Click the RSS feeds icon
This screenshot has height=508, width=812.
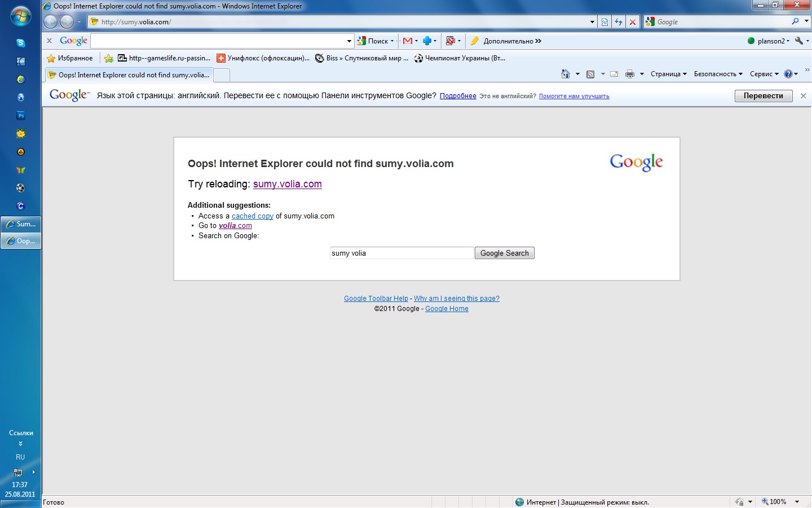pyautogui.click(x=590, y=74)
